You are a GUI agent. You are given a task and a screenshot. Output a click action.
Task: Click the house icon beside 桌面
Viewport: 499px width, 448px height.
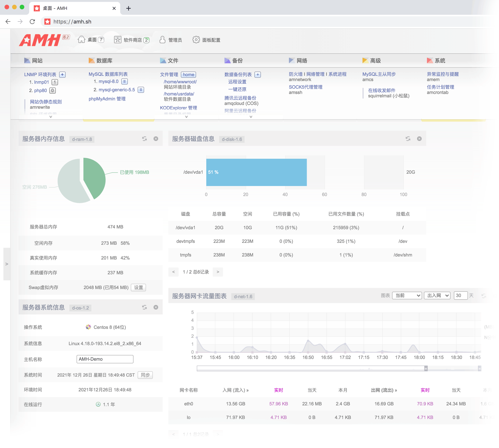pos(81,40)
